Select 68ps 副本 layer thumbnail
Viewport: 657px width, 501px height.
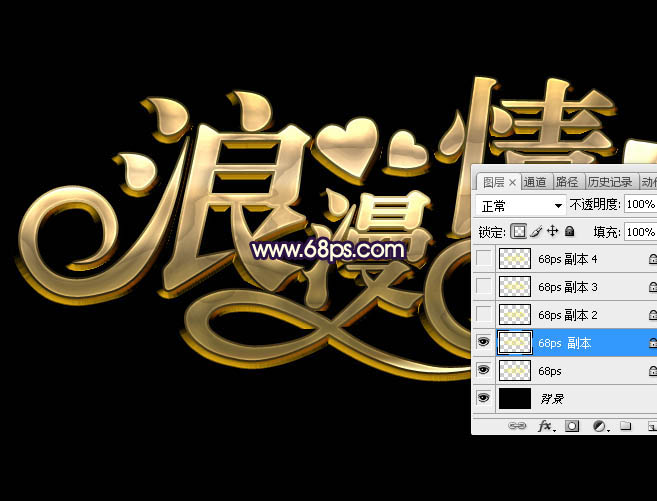pos(515,342)
